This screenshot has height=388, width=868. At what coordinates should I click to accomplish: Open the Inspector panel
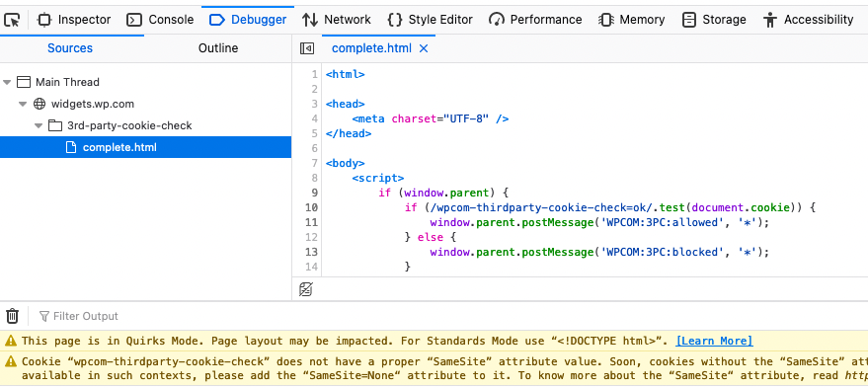point(74,20)
